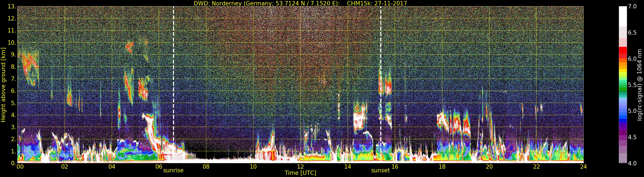The height and width of the screenshot is (177, 644).
Task: Click the 'sunset' label below the time axis
Action: pos(380,170)
